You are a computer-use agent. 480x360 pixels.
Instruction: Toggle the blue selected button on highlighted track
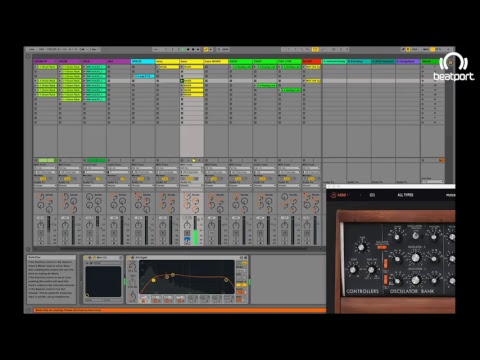click(x=187, y=239)
